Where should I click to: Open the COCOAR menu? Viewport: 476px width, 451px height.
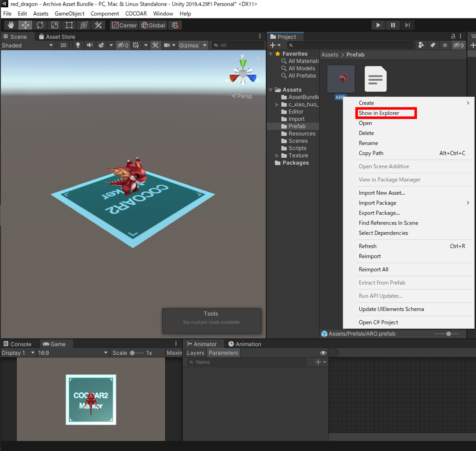click(136, 14)
